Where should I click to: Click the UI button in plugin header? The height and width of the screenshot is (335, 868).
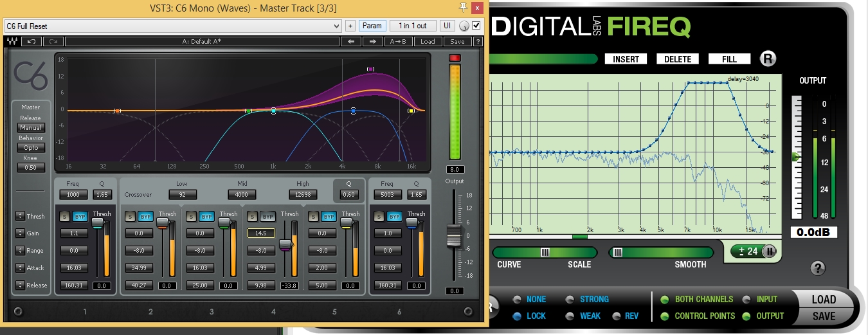[447, 26]
